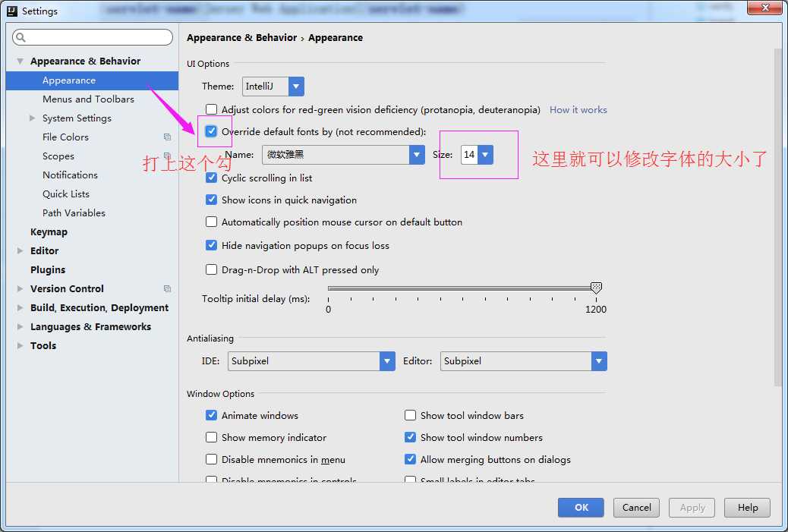Image resolution: width=788 pixels, height=532 pixels.
Task: Click the Tooltip initial delay slider handle
Action: (x=596, y=288)
